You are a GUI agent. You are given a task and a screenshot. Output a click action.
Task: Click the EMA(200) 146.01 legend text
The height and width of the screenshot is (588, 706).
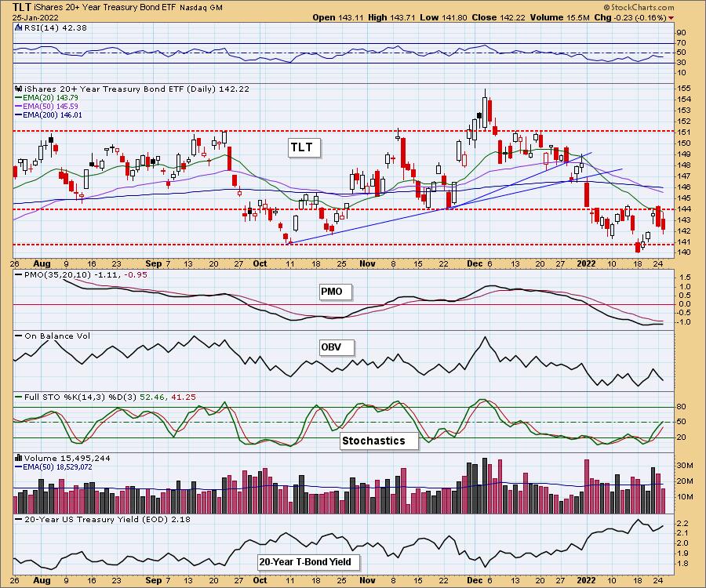point(53,114)
